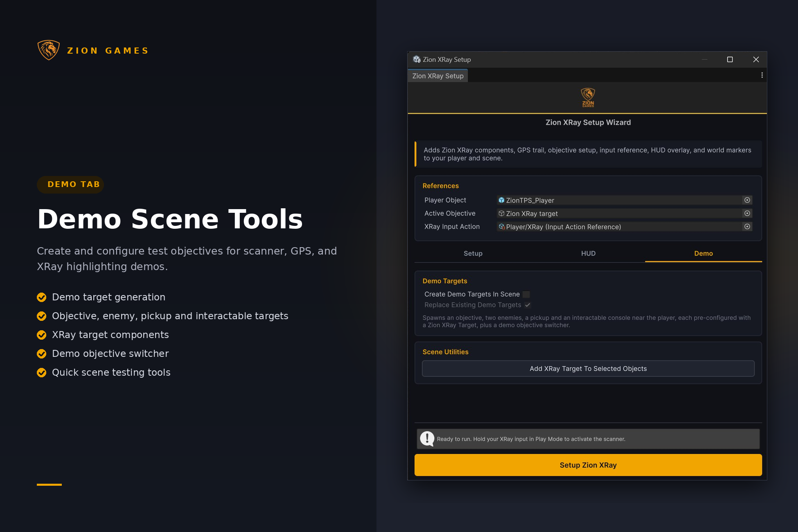Click the Demo Scene Tools heading
798x532 pixels.
click(x=170, y=219)
